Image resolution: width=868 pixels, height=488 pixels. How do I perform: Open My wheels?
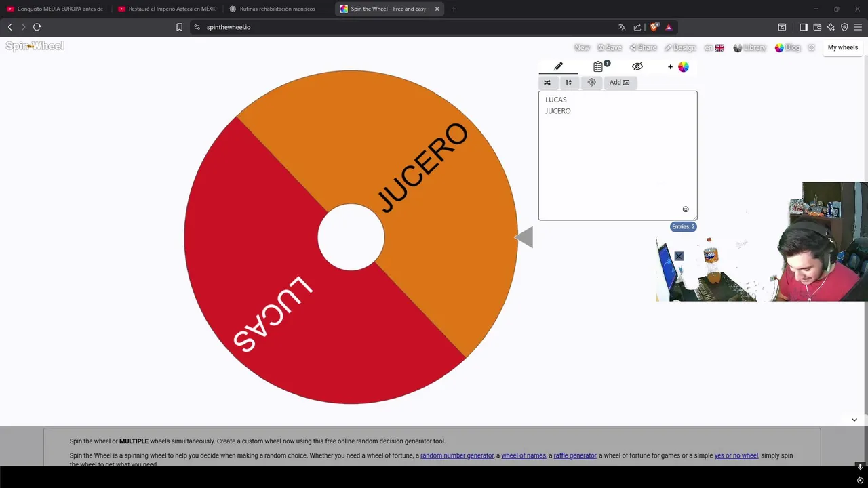pos(843,47)
